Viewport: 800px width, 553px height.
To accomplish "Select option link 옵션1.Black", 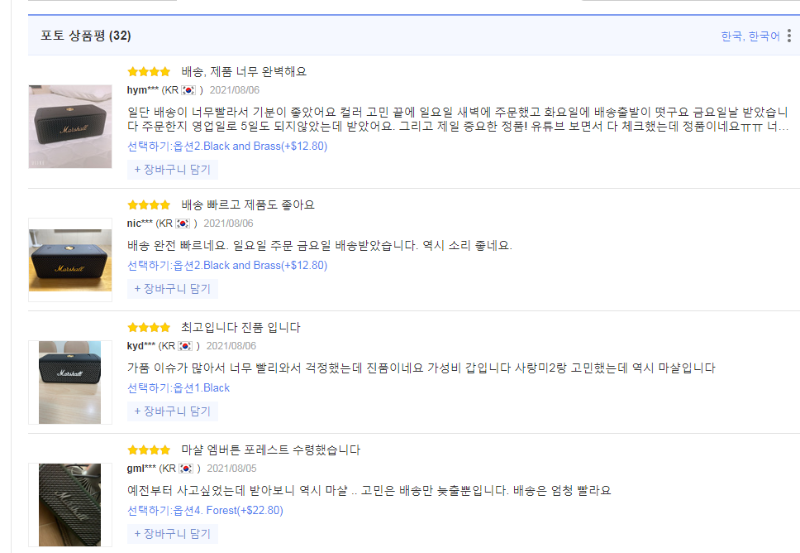I will 202,388.
